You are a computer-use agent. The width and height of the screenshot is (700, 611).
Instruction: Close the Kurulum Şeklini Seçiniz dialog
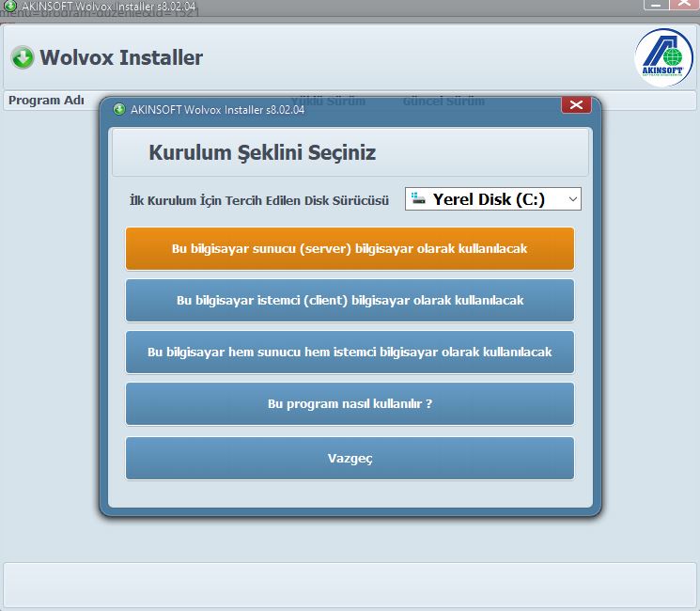(x=576, y=104)
